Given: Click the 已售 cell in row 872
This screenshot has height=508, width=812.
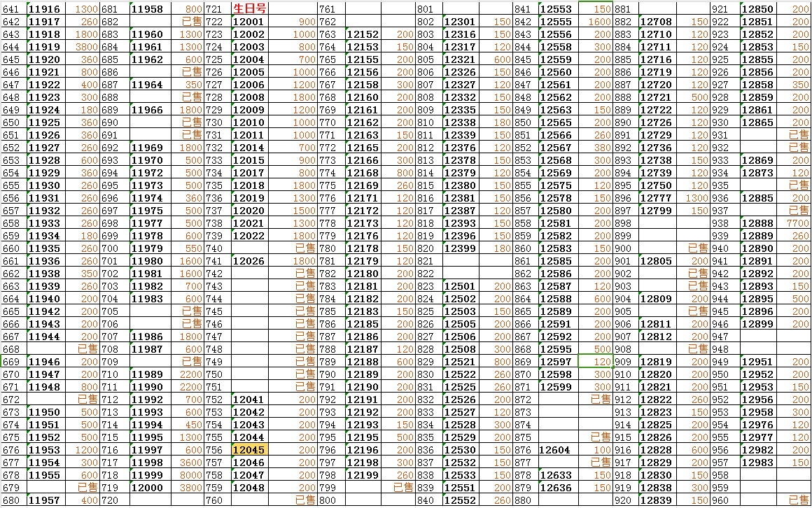Looking at the screenshot, I should click(596, 400).
